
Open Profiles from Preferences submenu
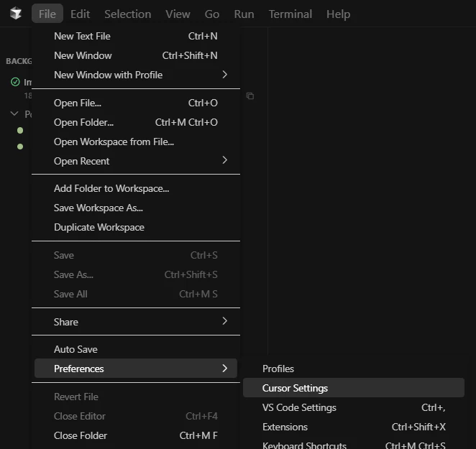[x=354, y=369]
